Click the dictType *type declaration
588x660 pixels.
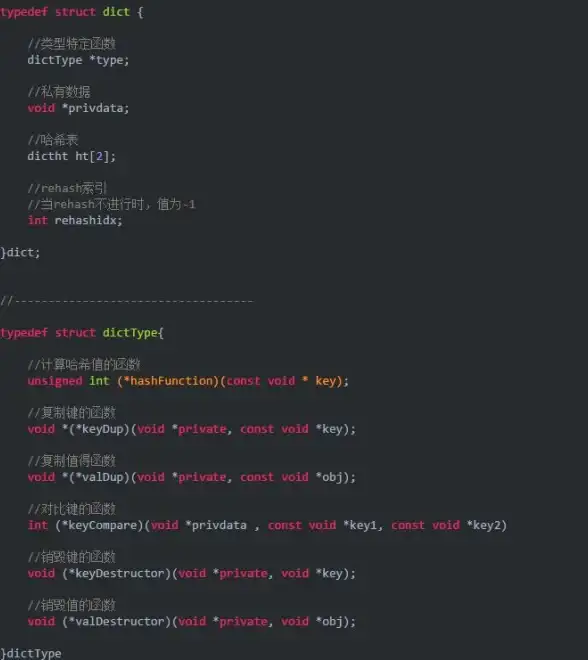(x=78, y=60)
